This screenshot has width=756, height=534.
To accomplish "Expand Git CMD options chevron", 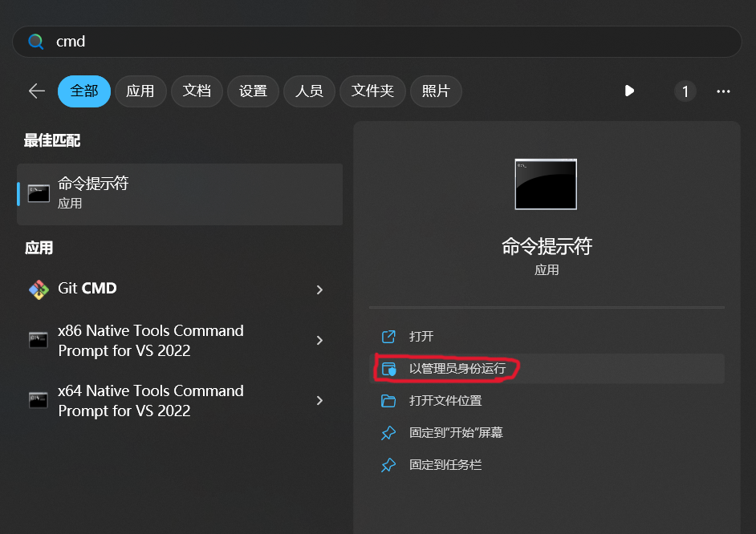I will tap(319, 289).
